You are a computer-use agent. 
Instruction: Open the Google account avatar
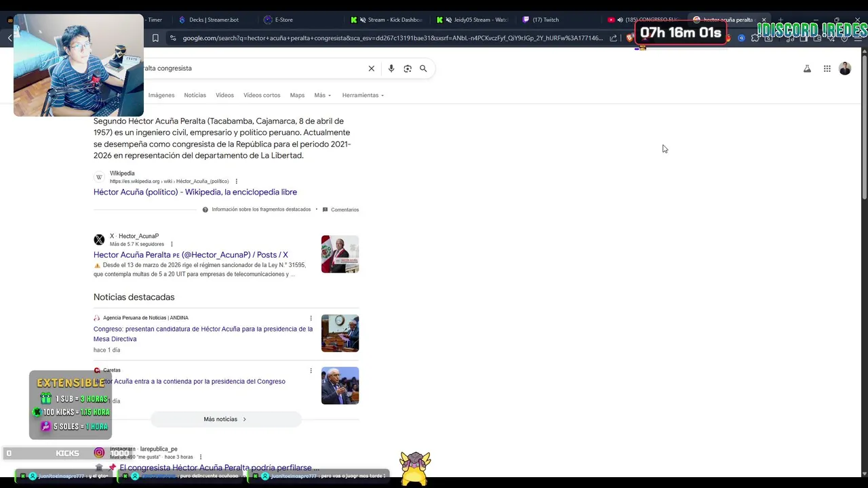(x=845, y=68)
